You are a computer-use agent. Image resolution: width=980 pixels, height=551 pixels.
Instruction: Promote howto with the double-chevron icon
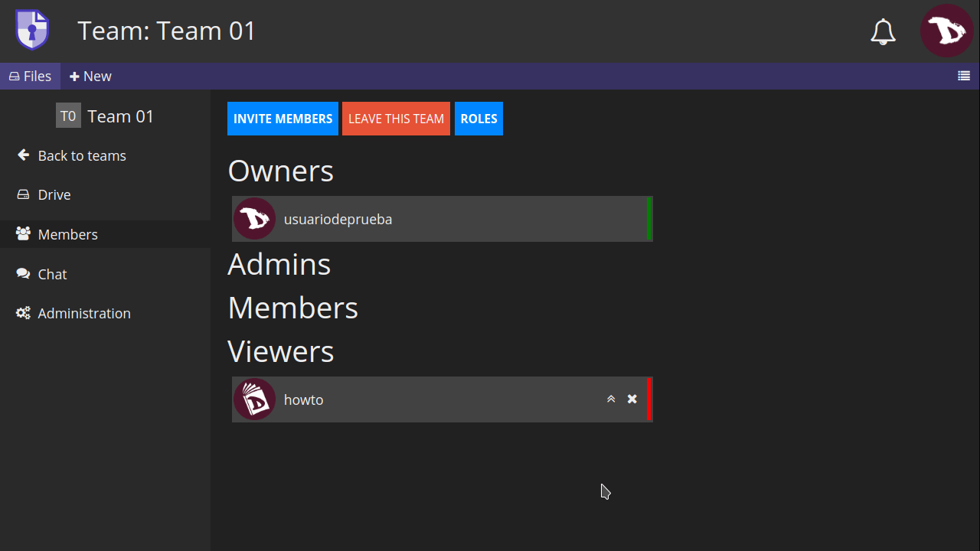tap(611, 399)
